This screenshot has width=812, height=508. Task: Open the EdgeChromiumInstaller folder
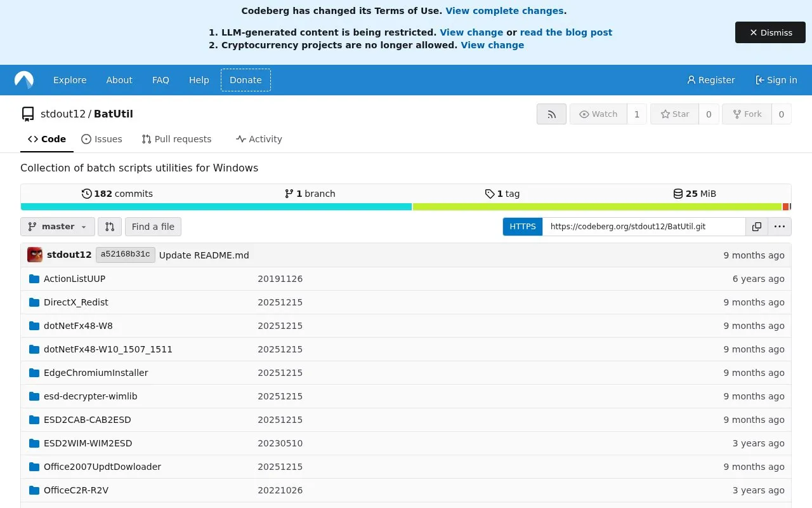coord(96,373)
